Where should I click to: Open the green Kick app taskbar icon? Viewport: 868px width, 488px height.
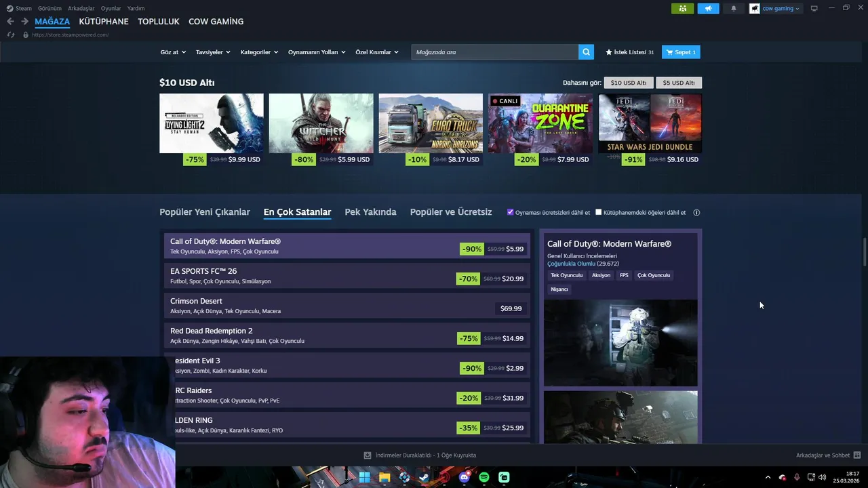[x=504, y=477]
